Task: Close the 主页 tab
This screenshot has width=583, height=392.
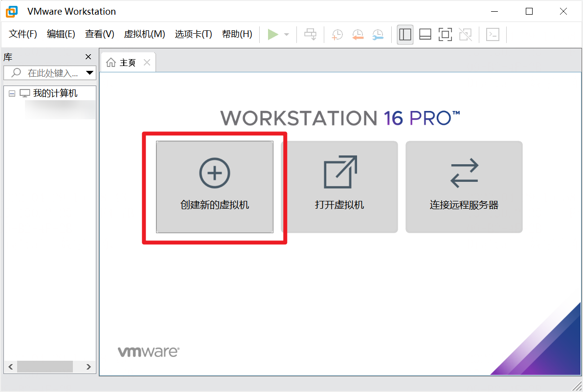Action: (147, 63)
